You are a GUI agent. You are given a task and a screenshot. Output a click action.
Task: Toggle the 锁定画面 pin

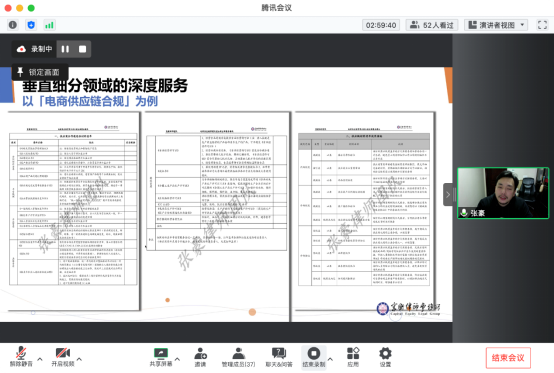point(39,72)
